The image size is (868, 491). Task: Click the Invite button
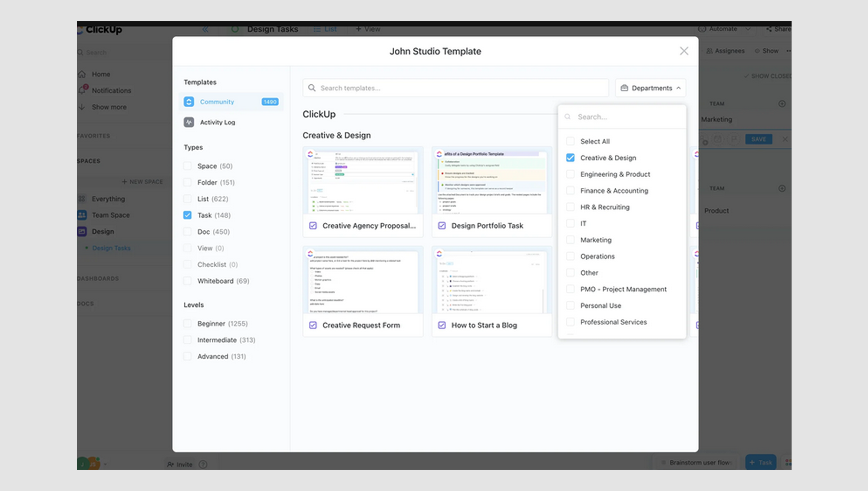(180, 464)
